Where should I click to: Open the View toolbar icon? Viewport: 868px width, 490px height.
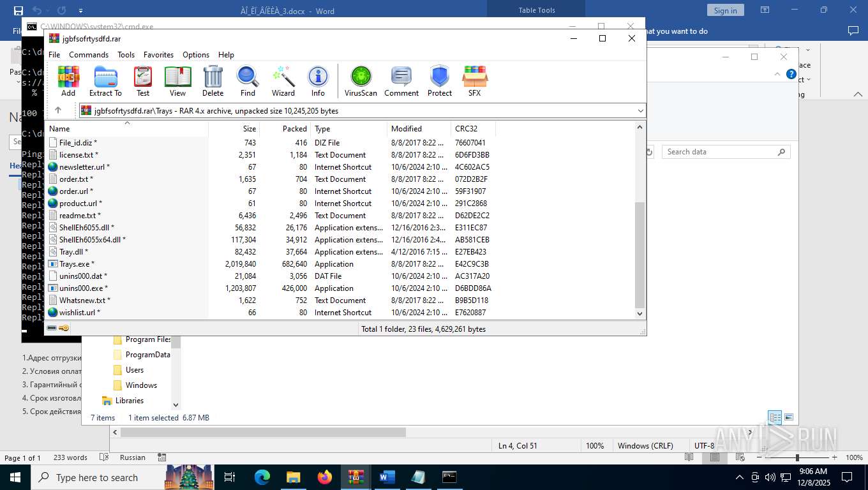[x=177, y=81]
